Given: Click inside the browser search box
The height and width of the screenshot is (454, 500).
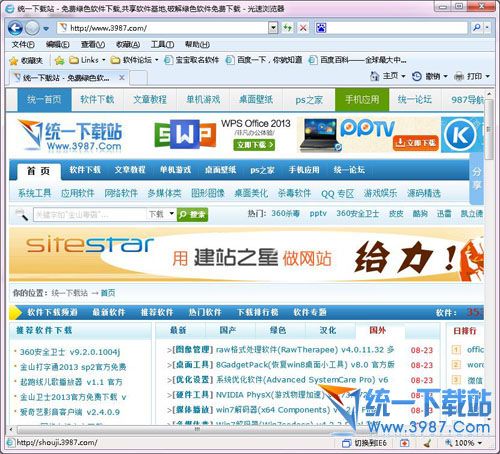Looking at the screenshot, I should [397, 28].
